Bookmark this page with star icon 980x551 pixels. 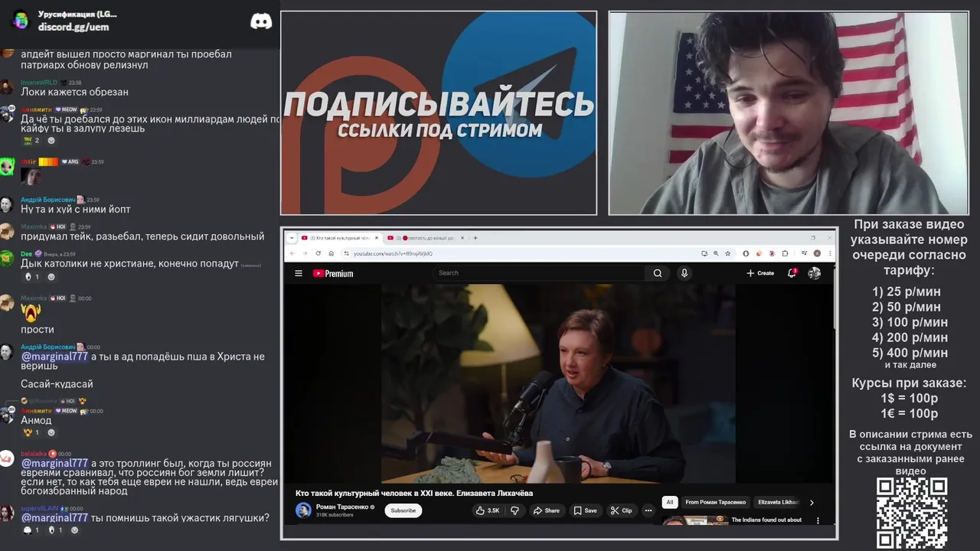pos(727,253)
